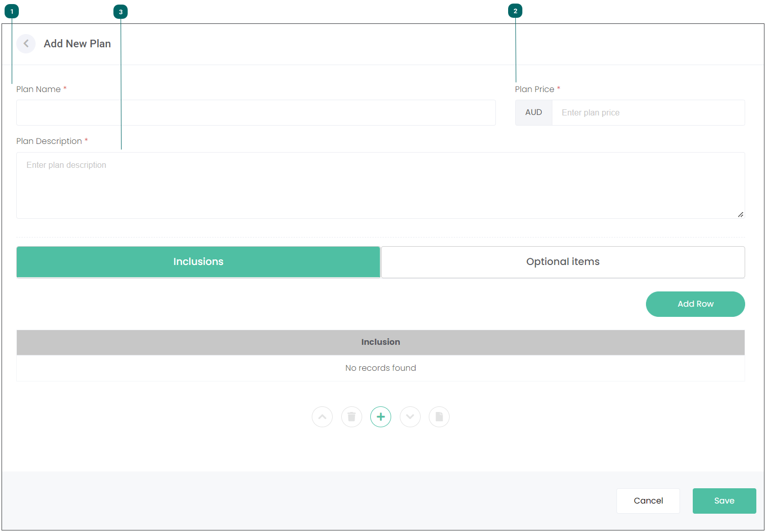Screen dimensions: 766x532
Task: Click the No records found row
Action: pos(380,368)
